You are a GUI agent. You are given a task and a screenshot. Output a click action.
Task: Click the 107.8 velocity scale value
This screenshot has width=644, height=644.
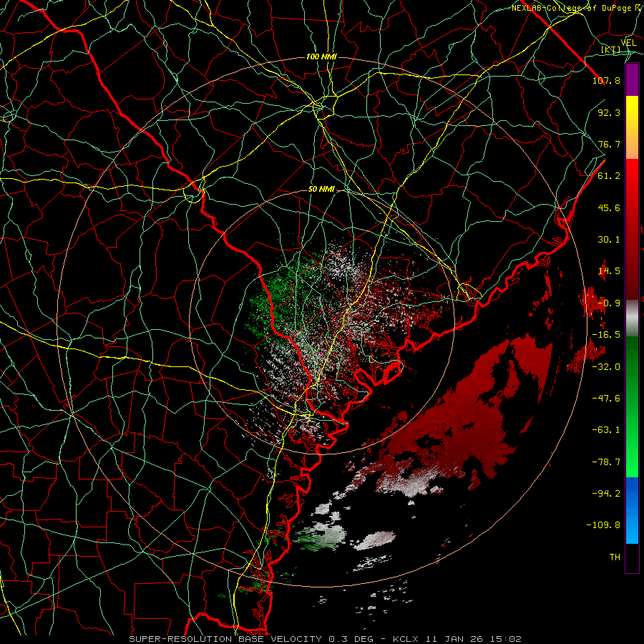pos(606,80)
